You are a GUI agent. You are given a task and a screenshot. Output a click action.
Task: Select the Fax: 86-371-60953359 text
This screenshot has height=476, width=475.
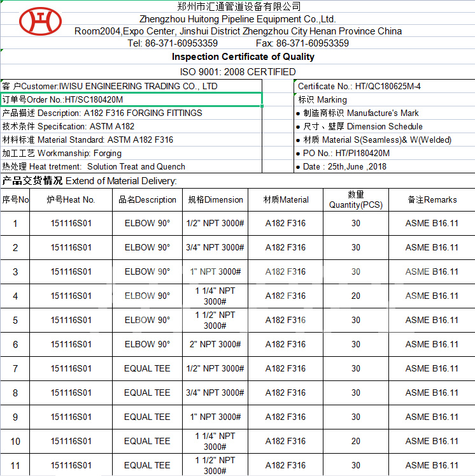pos(302,43)
